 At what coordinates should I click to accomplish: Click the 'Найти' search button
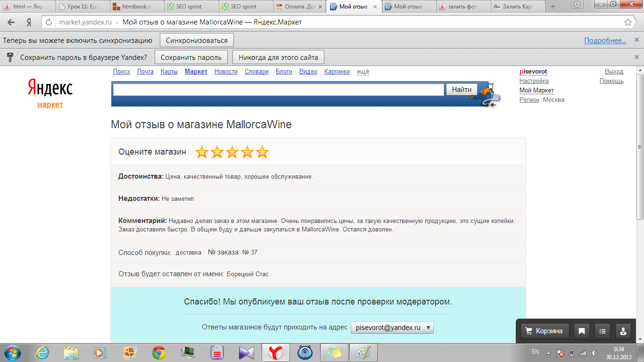pyautogui.click(x=462, y=90)
